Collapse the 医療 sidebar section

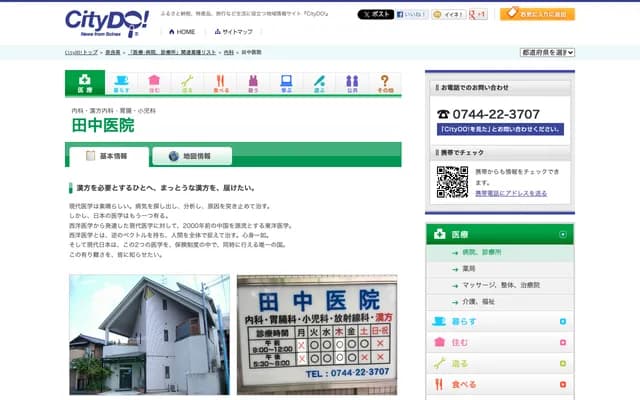[563, 235]
